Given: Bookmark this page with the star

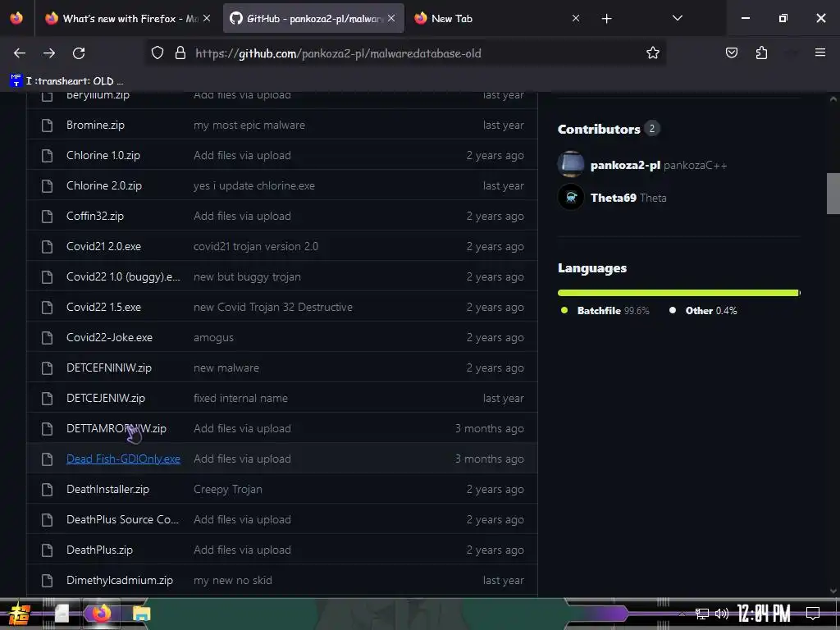Looking at the screenshot, I should click(652, 53).
